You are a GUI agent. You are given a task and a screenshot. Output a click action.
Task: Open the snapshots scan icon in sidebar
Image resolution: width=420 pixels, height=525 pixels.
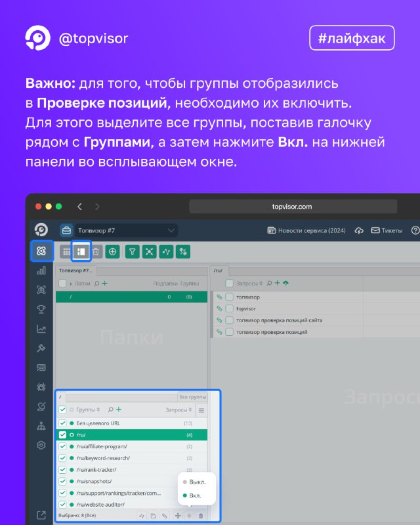tap(41, 289)
